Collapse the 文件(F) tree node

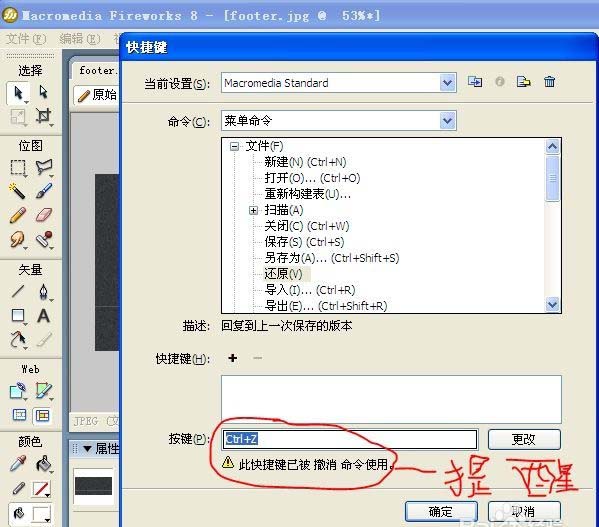click(x=234, y=146)
